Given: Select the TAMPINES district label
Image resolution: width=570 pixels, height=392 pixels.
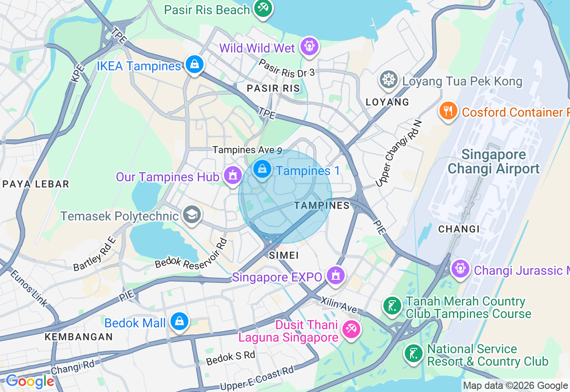Looking at the screenshot, I should pyautogui.click(x=322, y=205).
